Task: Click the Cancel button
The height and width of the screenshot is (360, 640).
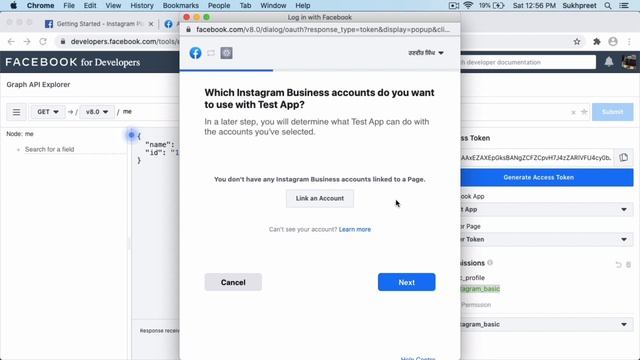Action: [233, 282]
